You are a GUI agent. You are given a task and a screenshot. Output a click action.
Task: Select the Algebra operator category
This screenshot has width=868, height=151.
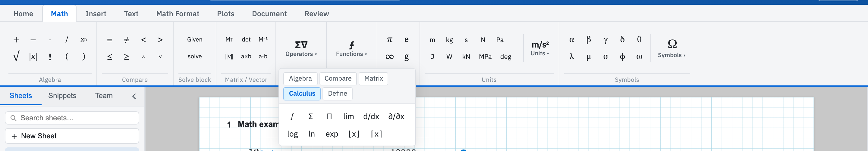300,79
